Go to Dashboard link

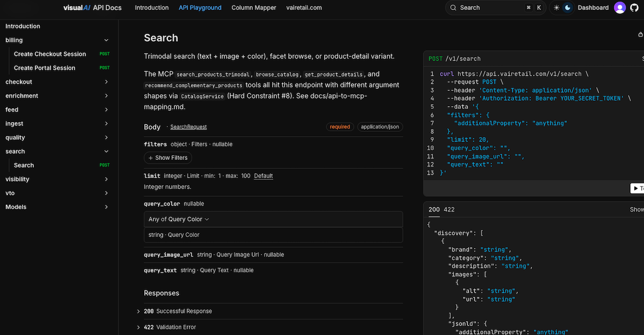[593, 8]
